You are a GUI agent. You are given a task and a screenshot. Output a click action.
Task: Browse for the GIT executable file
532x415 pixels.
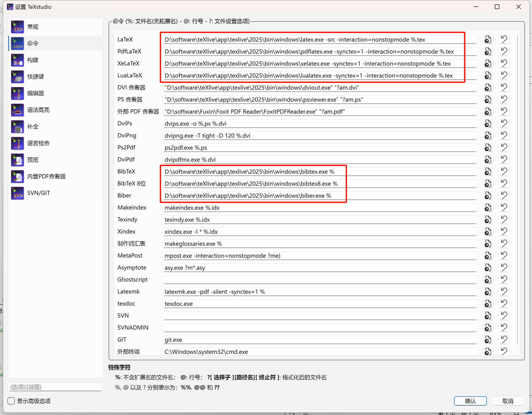pos(488,340)
